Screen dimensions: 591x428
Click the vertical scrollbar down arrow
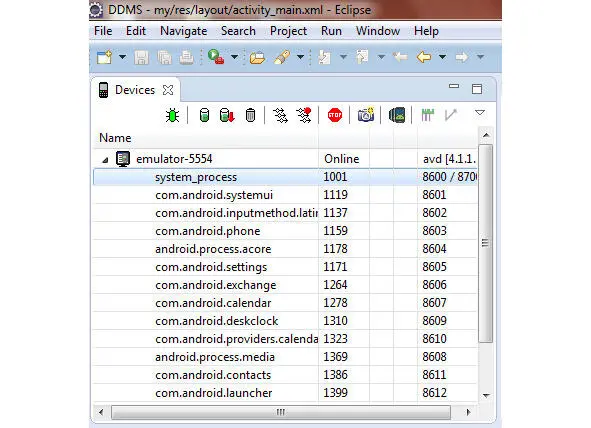coord(486,396)
